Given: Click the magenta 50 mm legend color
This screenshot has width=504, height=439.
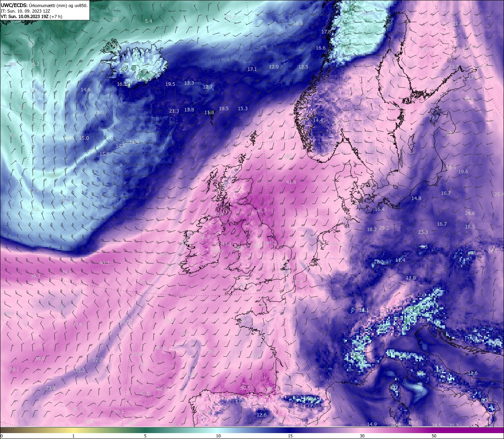Looking at the screenshot, I should tap(434, 430).
